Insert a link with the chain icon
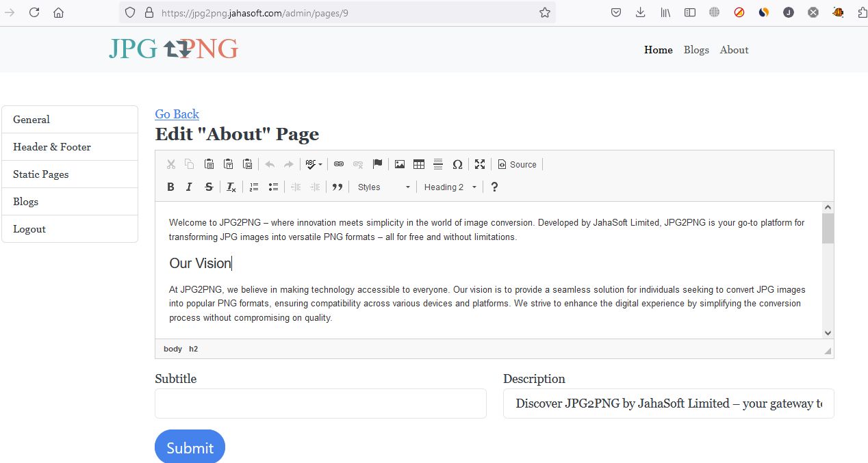The height and width of the screenshot is (463, 868). [x=339, y=164]
